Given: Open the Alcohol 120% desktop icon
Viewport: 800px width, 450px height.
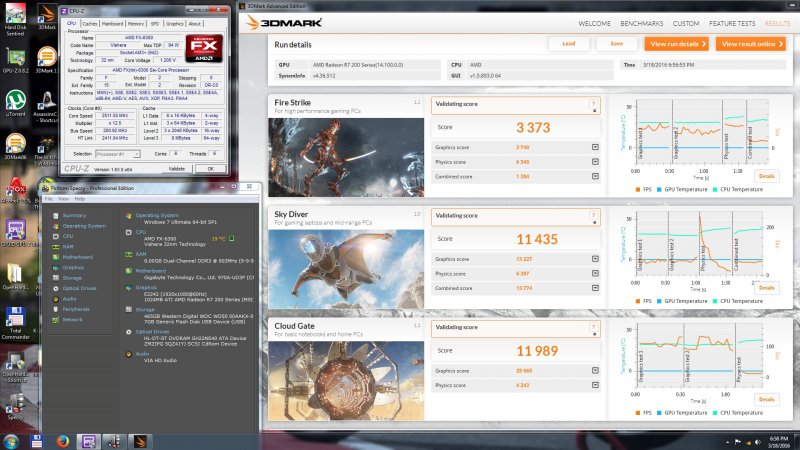Looking at the screenshot, I should pos(15,190).
